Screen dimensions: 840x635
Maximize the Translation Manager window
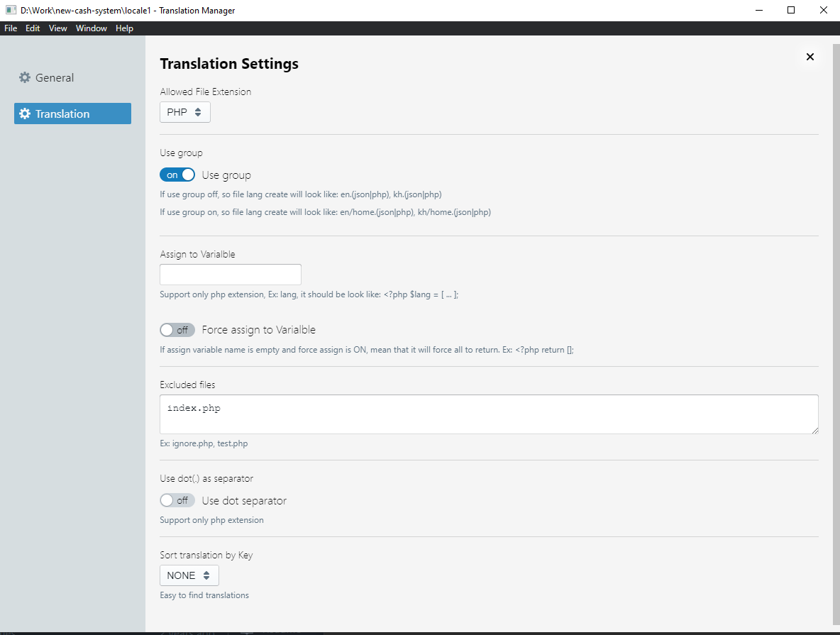pyautogui.click(x=791, y=11)
